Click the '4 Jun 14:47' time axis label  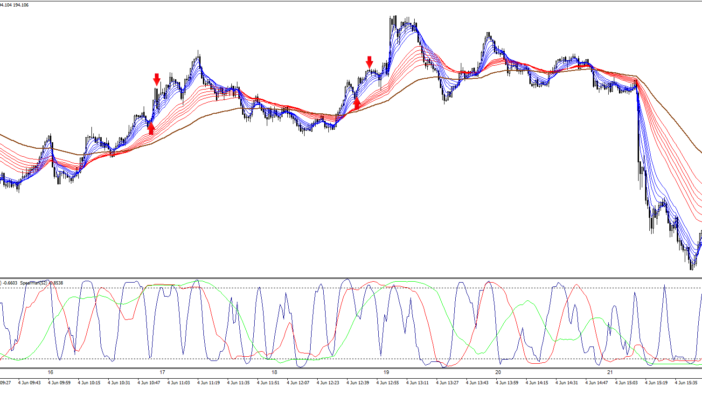point(596,383)
